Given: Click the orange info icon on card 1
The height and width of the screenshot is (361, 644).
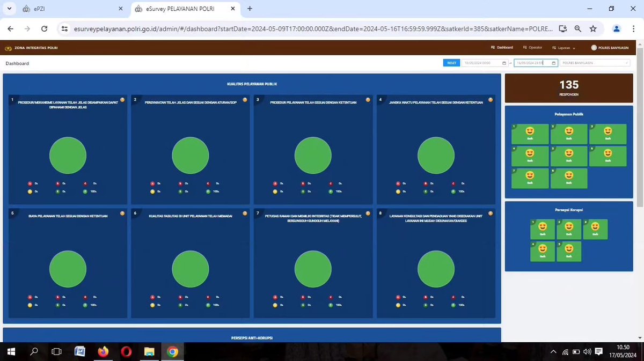Looking at the screenshot, I should [122, 99].
